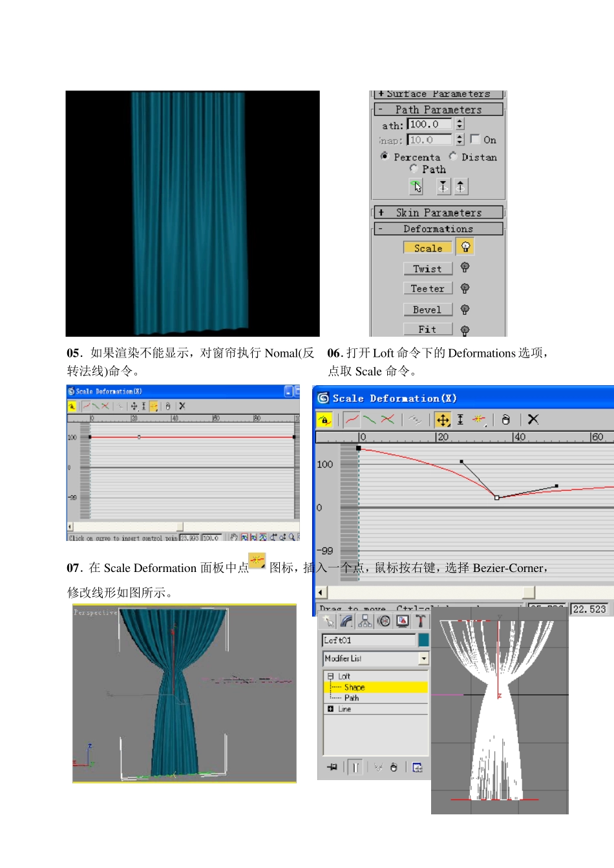Select Scale Control Point in large Scale Deformation window
This screenshot has height=868, width=614.
(460, 420)
